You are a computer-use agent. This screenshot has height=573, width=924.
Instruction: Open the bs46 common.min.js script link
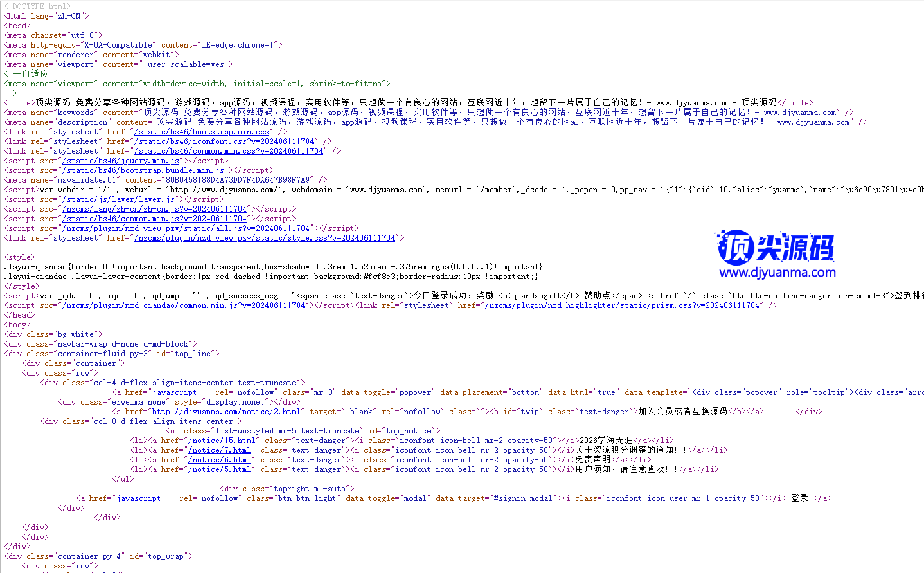click(x=154, y=219)
